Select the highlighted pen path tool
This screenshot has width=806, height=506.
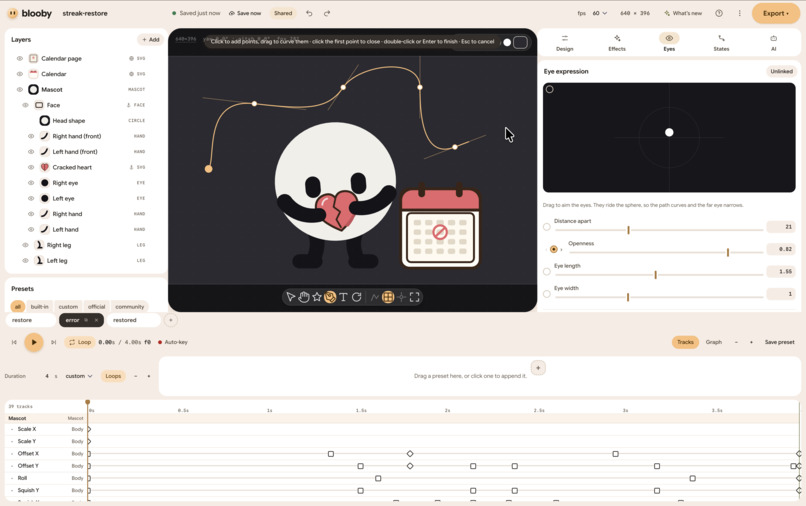pos(330,297)
